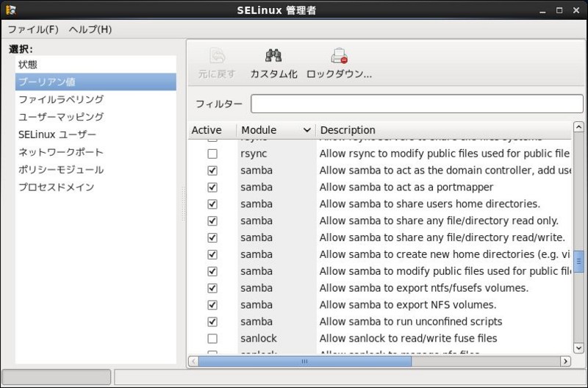Image resolution: width=588 pixels, height=388 pixels.
Task: Uncheck samba share any file read only
Action: pos(212,221)
